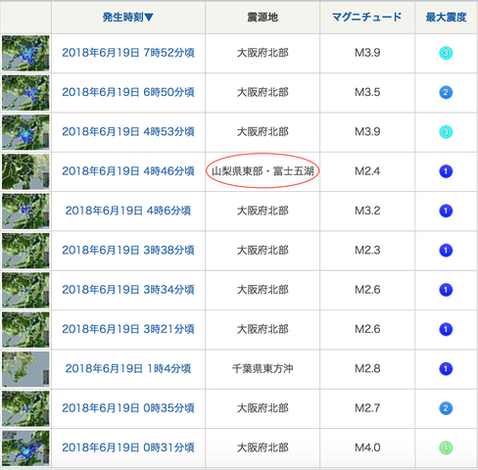Select the 震源地 column header

pos(262,17)
